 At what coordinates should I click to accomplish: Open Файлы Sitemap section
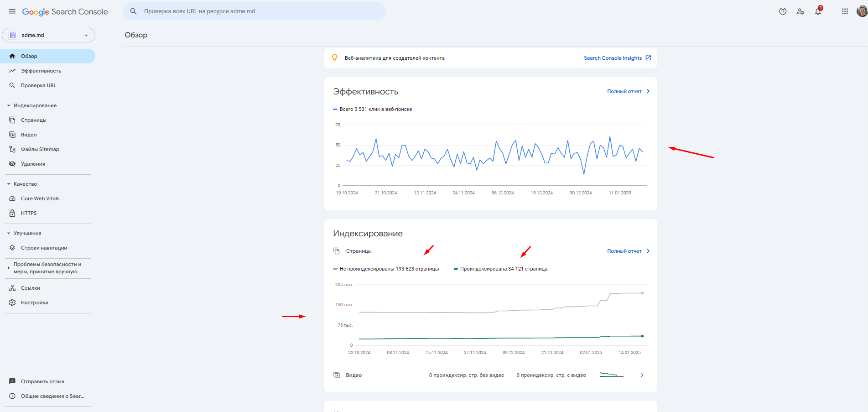coord(40,149)
